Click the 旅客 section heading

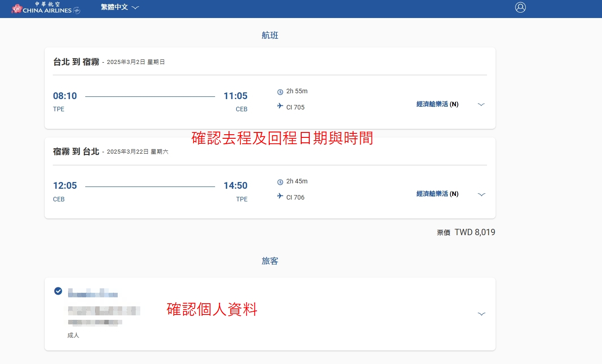270,261
